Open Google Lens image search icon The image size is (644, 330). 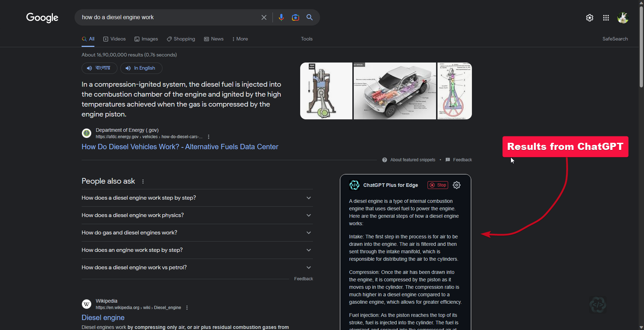296,17
